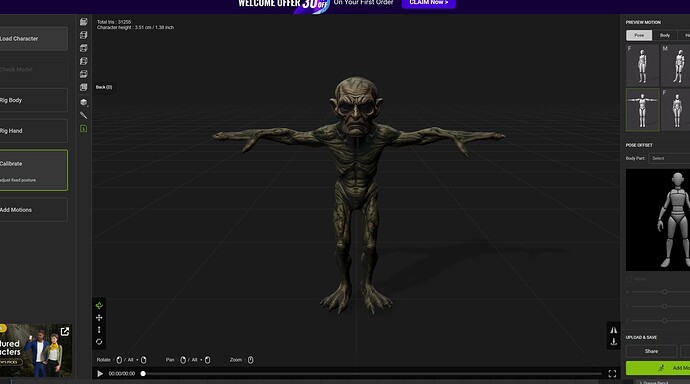Open the Body Part Select dropdown
The height and width of the screenshot is (384, 690).
pyautogui.click(x=669, y=158)
